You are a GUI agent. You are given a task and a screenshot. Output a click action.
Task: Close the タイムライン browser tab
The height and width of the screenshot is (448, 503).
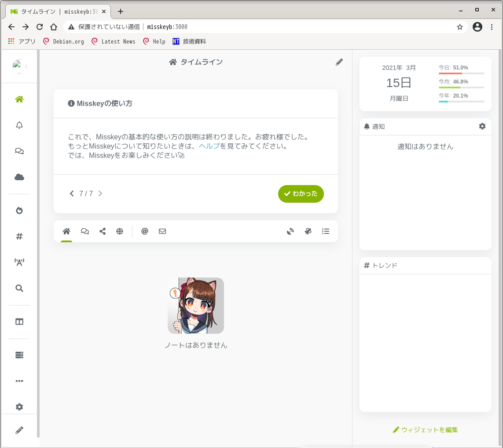pos(104,11)
